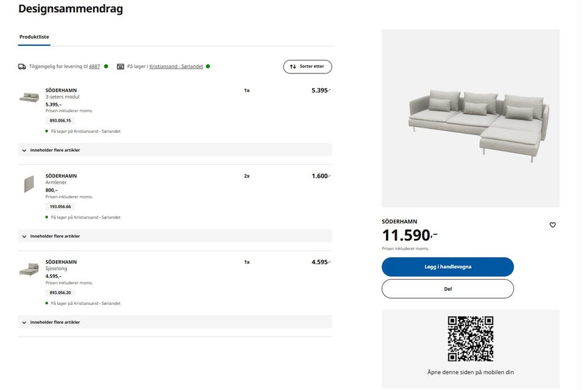Expand 'Inneholder flere artikler' under Armlener
The image size is (588, 390).
[x=175, y=236]
